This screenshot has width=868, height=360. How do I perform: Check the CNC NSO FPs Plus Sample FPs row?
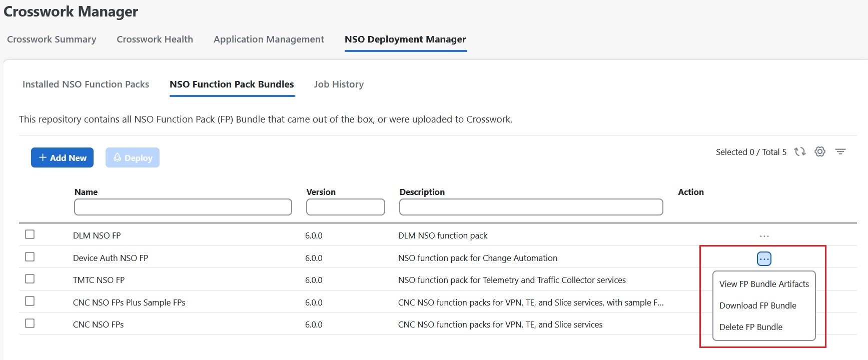point(30,301)
